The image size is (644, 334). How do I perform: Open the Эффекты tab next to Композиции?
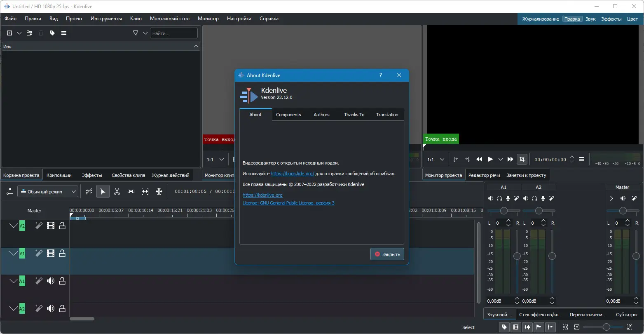92,175
